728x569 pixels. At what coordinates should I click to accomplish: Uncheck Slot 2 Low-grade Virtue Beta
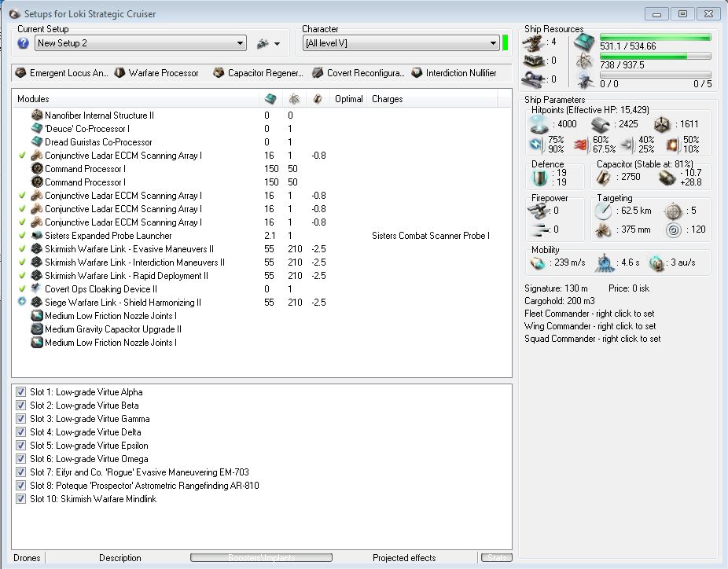point(21,406)
